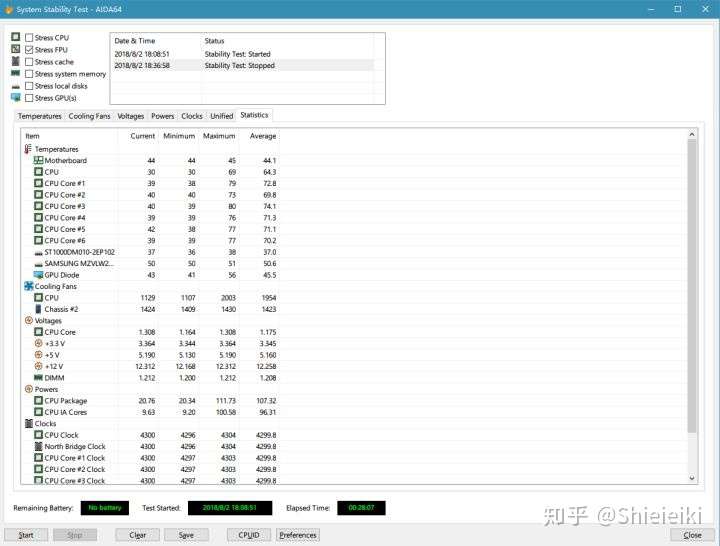720x546 pixels.
Task: Open the Voltages tab
Action: (130, 116)
